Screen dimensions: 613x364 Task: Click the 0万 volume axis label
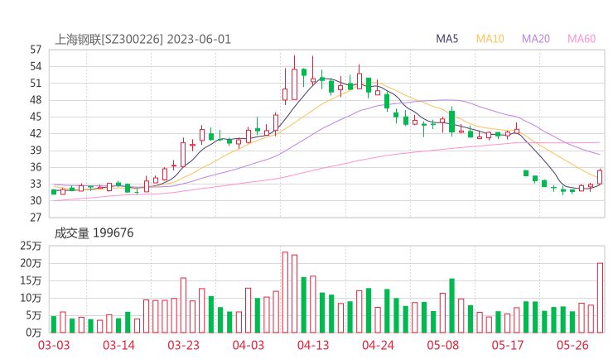(x=34, y=333)
